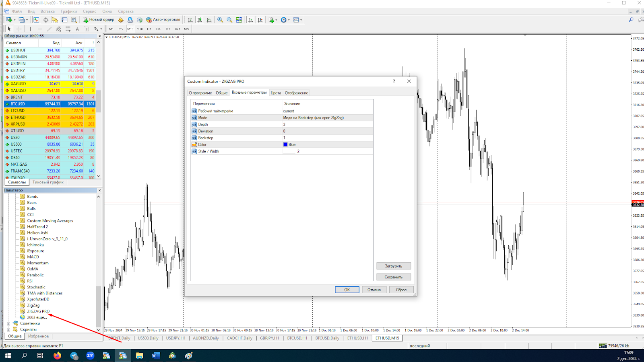Click the zoom in magnifier icon
644x362 pixels.
(x=220, y=20)
